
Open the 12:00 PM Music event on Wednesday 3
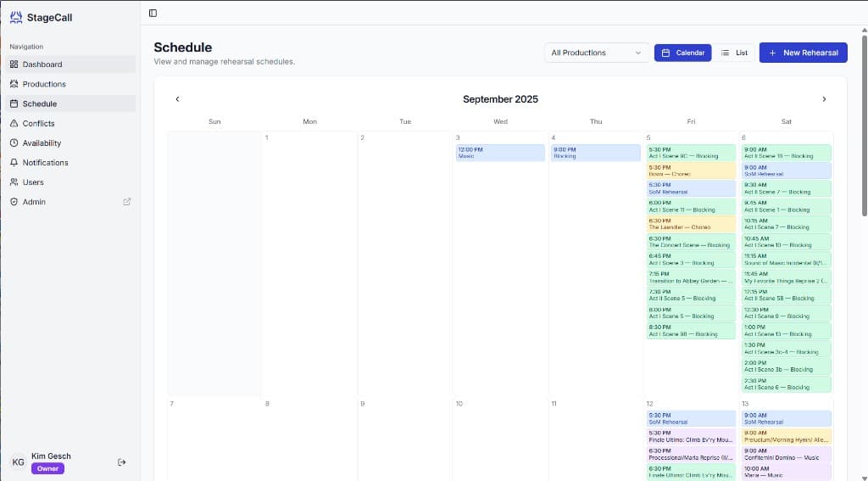(x=500, y=153)
